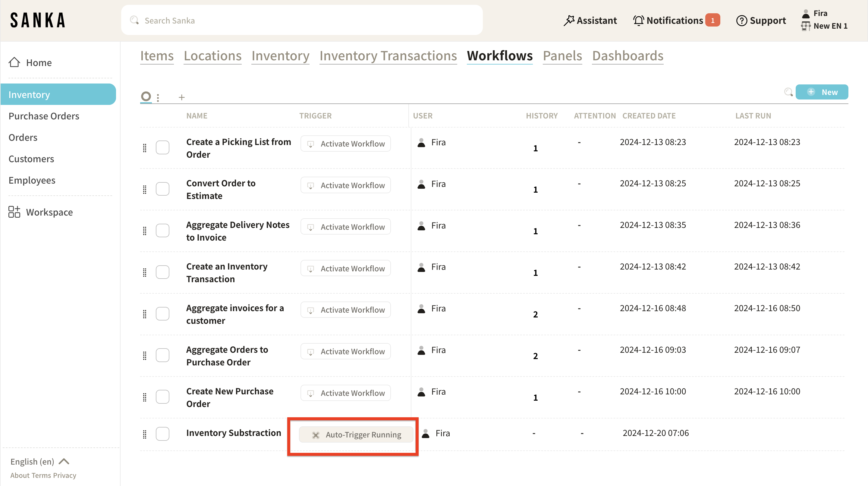
Task: Click the Search Sanka input field
Action: 302,21
